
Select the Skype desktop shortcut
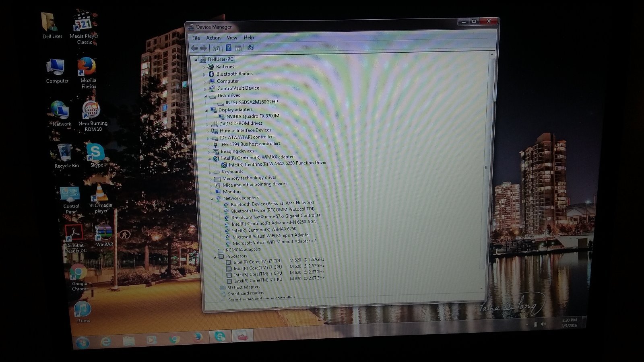96,155
